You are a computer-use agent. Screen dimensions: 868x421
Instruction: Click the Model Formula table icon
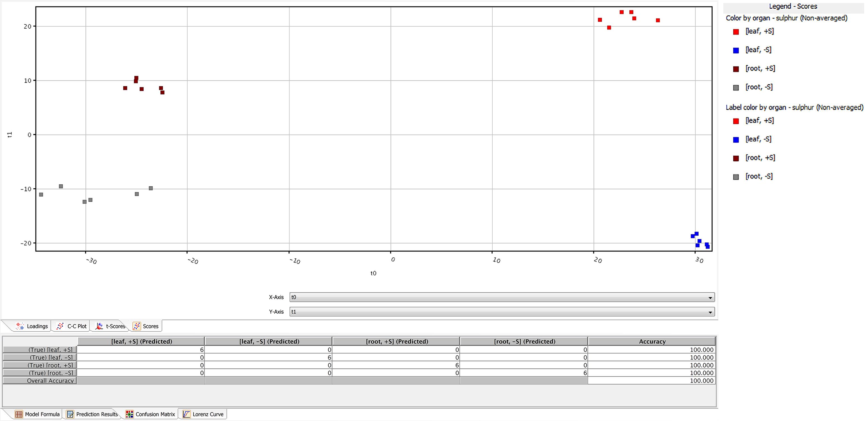tap(19, 414)
